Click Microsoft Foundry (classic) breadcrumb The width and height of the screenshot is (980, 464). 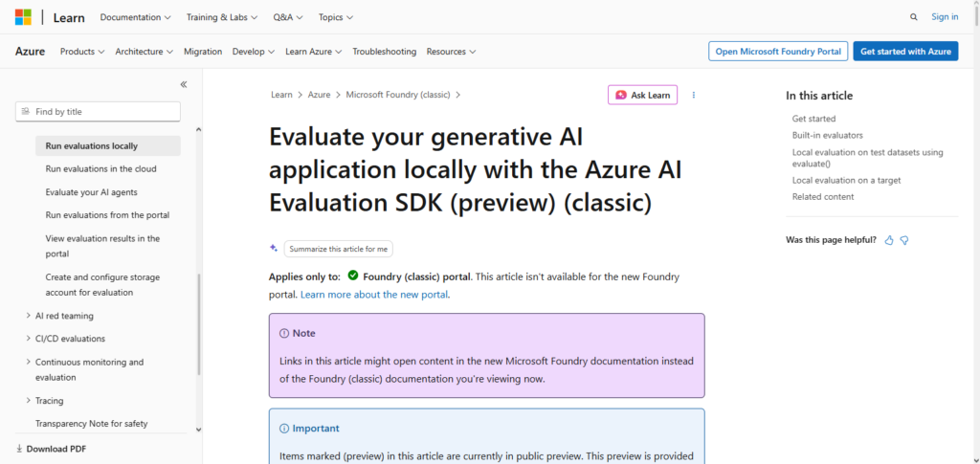coord(398,95)
